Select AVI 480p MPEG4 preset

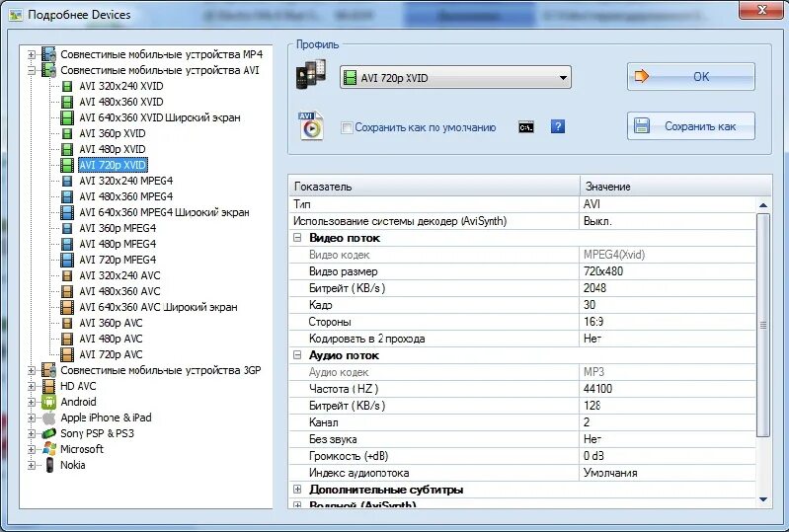pos(118,244)
